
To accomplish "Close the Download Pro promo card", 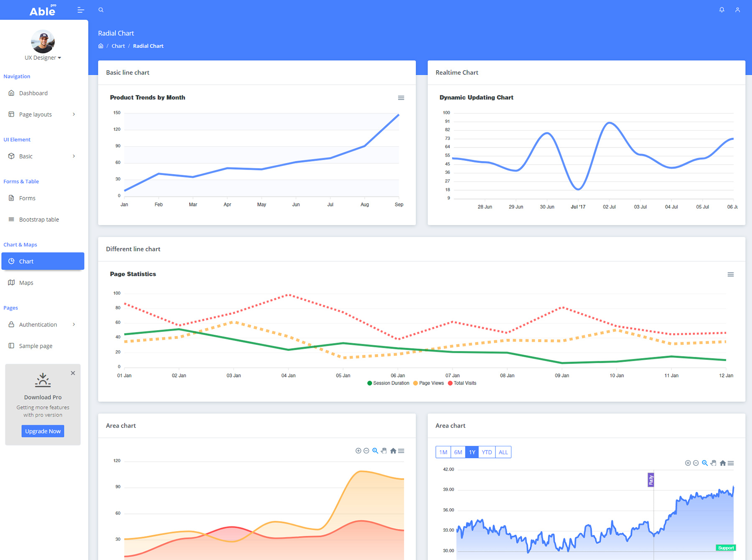I will [x=73, y=373].
